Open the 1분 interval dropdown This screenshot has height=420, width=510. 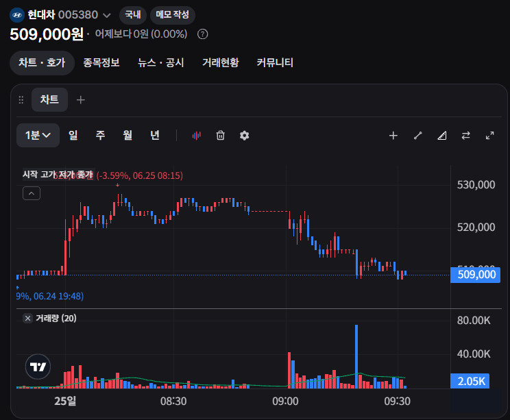38,135
